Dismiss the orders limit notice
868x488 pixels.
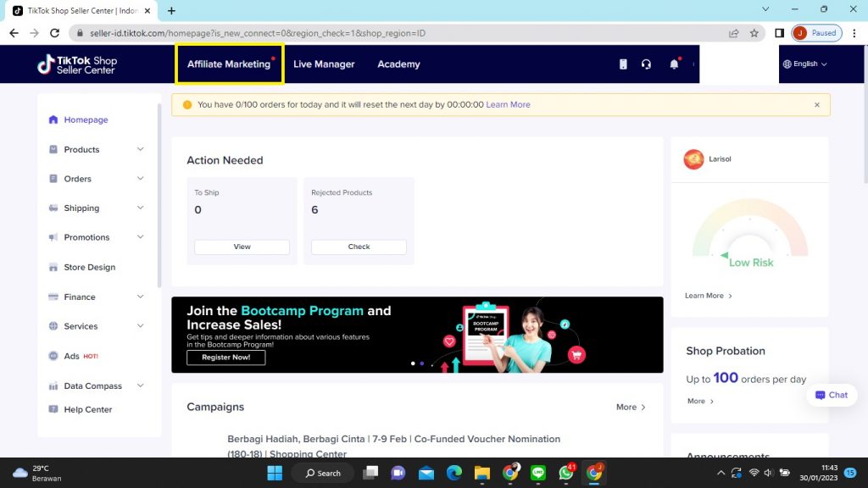[x=816, y=104]
